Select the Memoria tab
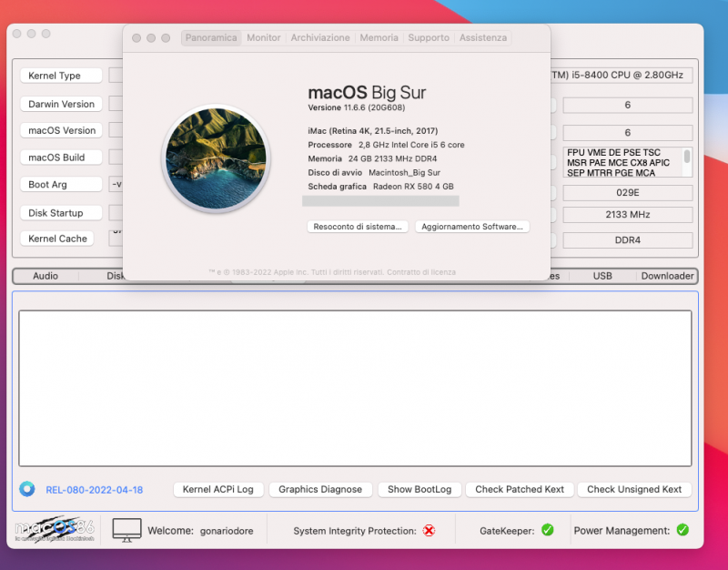The height and width of the screenshot is (570, 728). coord(379,37)
